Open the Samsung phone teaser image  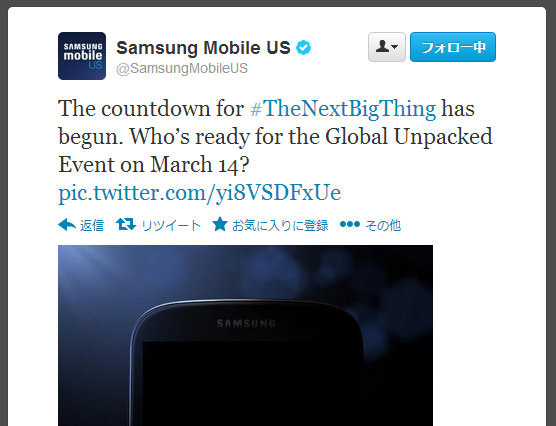tap(245, 335)
